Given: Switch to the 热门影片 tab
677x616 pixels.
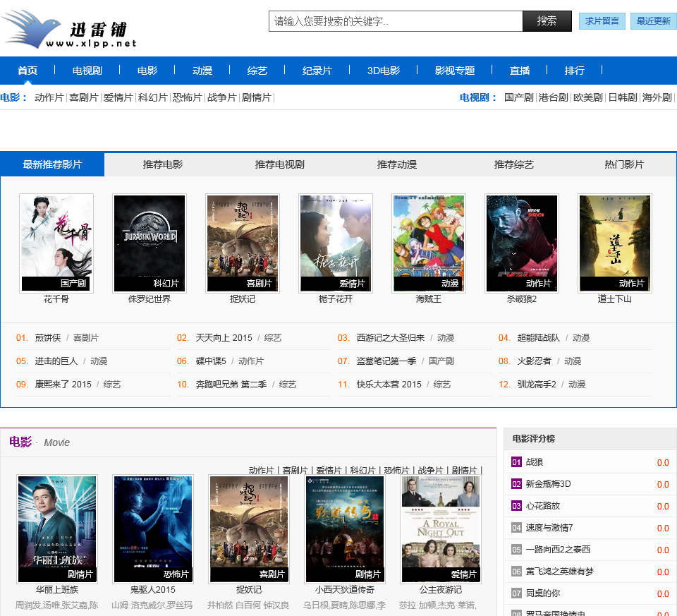Looking at the screenshot, I should [624, 164].
